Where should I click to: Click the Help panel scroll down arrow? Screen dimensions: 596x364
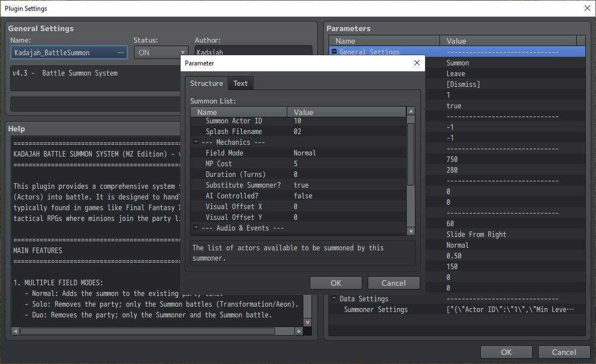tap(308, 323)
